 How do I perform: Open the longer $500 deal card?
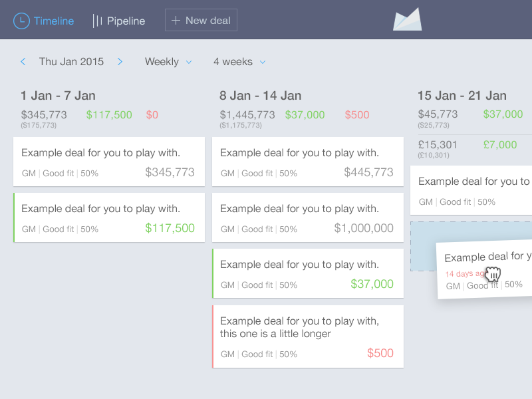308,336
